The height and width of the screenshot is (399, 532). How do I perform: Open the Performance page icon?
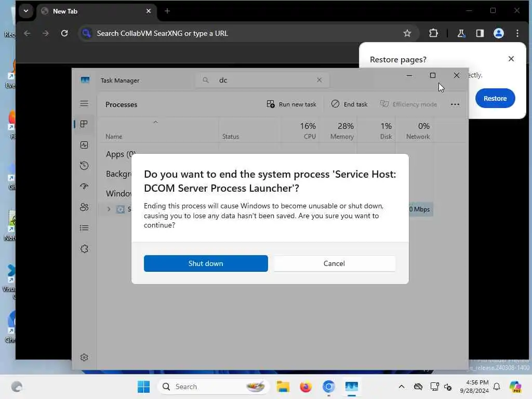click(x=84, y=145)
